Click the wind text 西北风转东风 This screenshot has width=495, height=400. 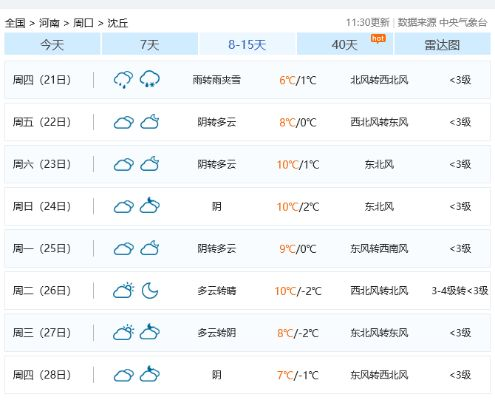[x=379, y=122]
